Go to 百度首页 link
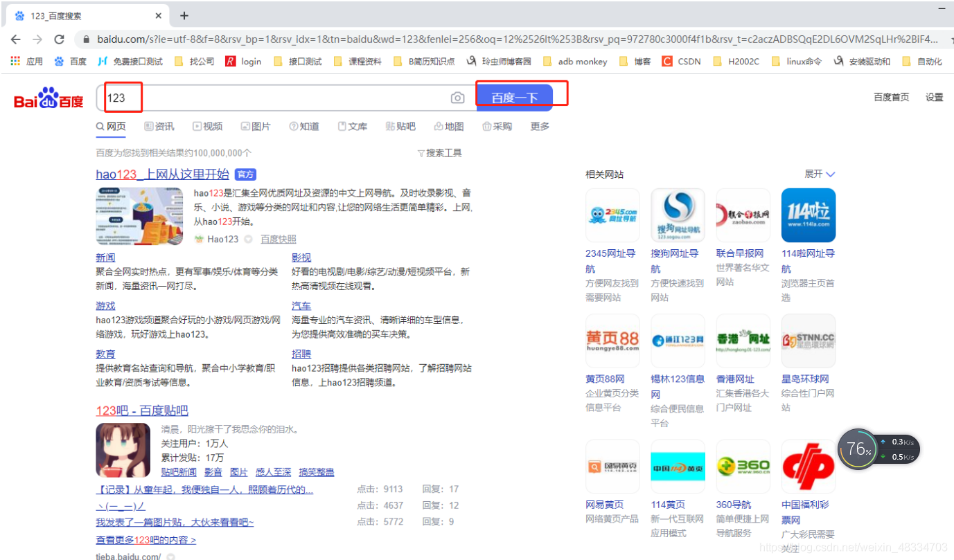The height and width of the screenshot is (560, 954). 891,97
